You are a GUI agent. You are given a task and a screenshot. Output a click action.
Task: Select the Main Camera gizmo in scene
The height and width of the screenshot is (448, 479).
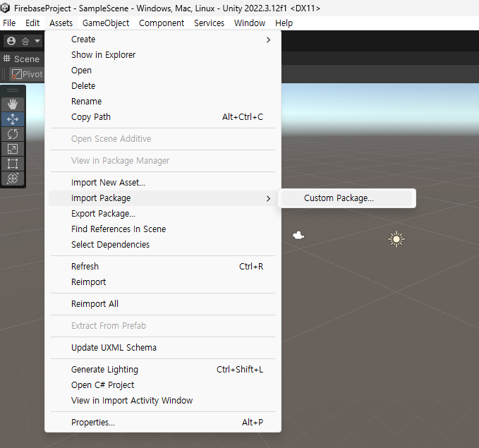pyautogui.click(x=298, y=236)
